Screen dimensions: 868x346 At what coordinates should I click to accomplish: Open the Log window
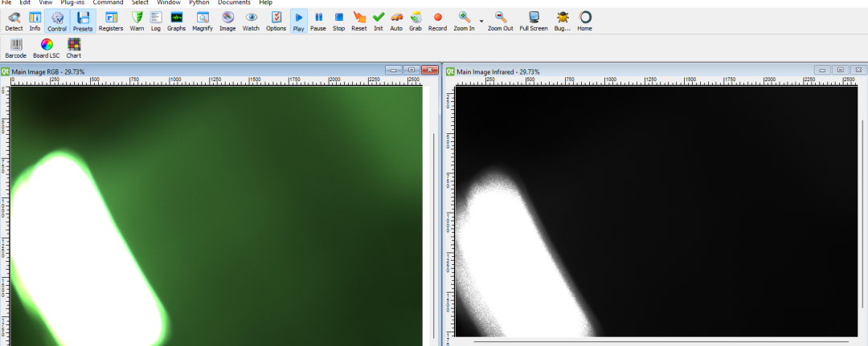(156, 21)
